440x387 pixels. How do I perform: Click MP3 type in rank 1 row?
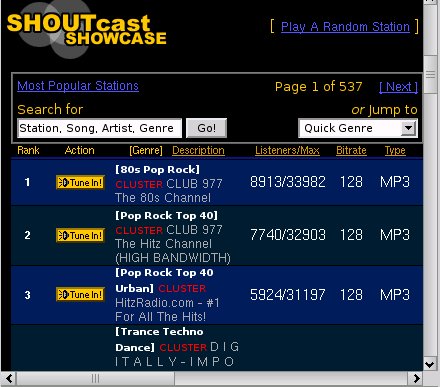(395, 182)
